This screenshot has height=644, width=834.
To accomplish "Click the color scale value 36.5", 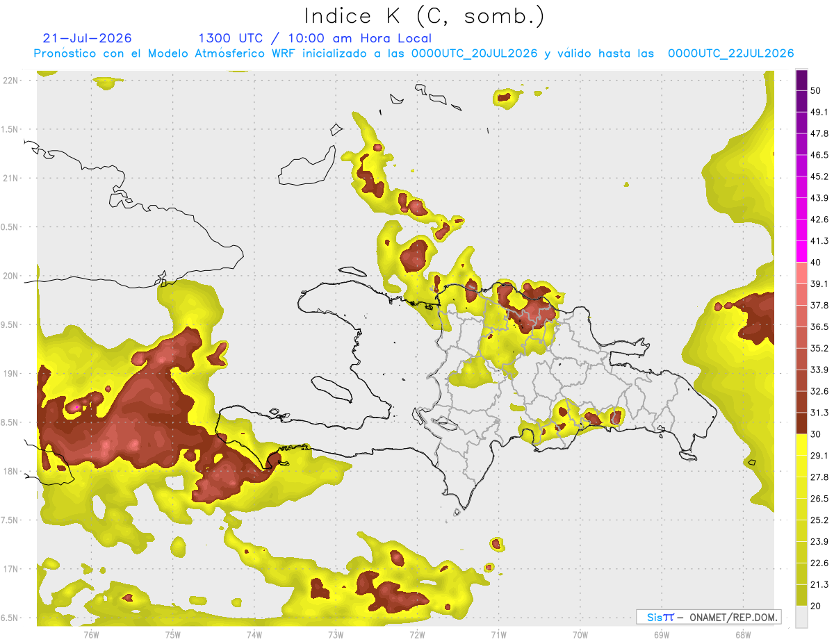I will 819,327.
